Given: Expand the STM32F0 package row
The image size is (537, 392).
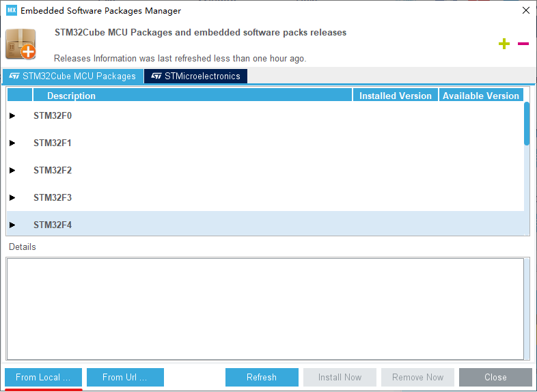Looking at the screenshot, I should coord(12,116).
